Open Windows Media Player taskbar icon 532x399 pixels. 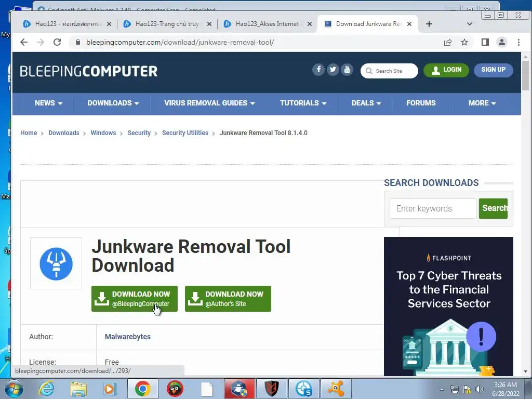tap(110, 389)
